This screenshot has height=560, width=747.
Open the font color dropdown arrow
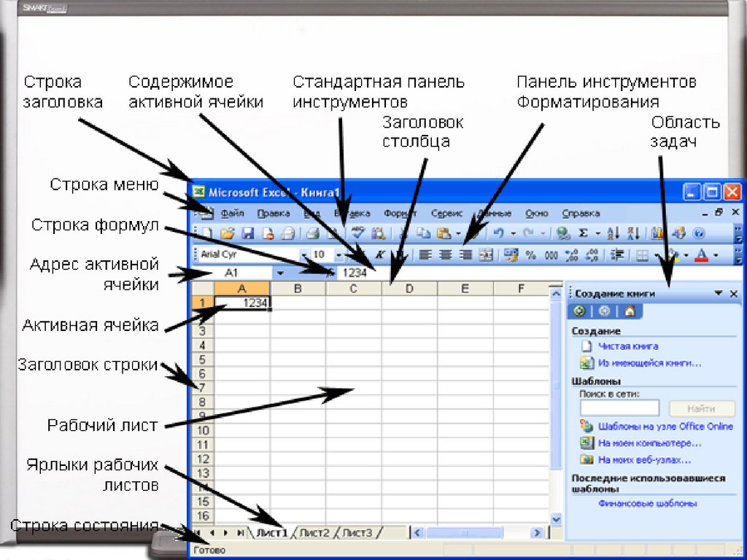point(716,255)
